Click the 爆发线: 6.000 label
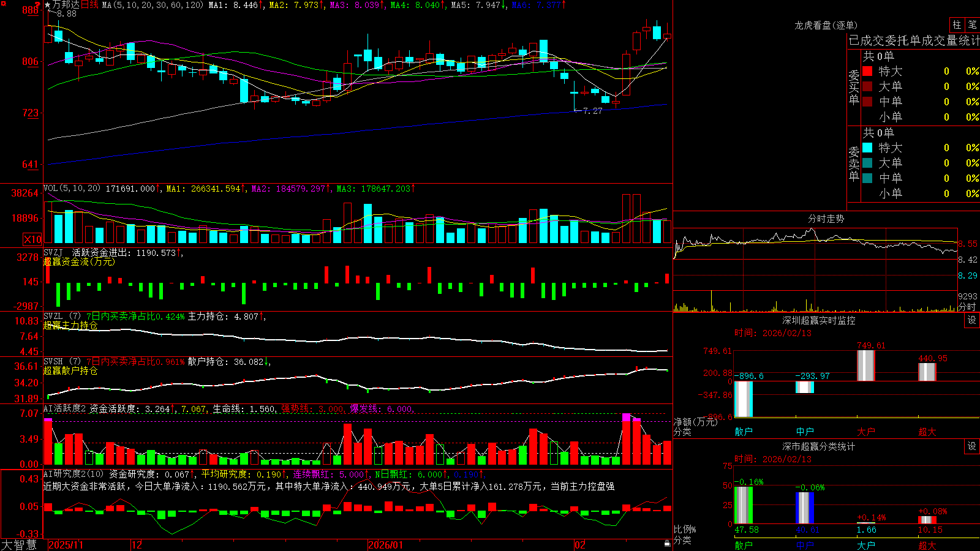The height and width of the screenshot is (551, 980). click(382, 409)
